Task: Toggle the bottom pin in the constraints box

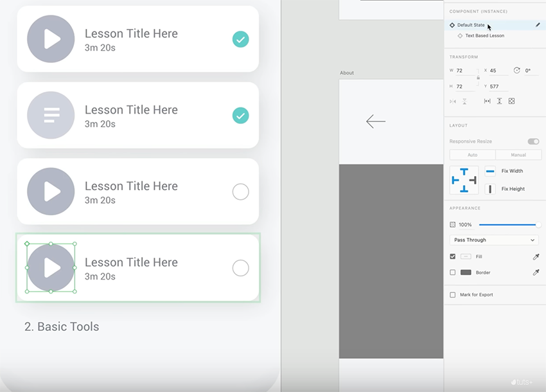Action: 464,189
